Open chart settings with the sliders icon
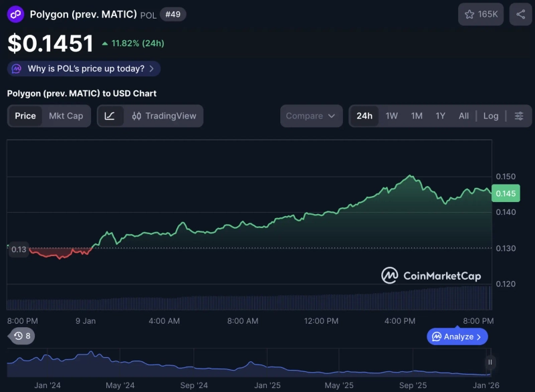Screen dimensions: 535x392 518,116
